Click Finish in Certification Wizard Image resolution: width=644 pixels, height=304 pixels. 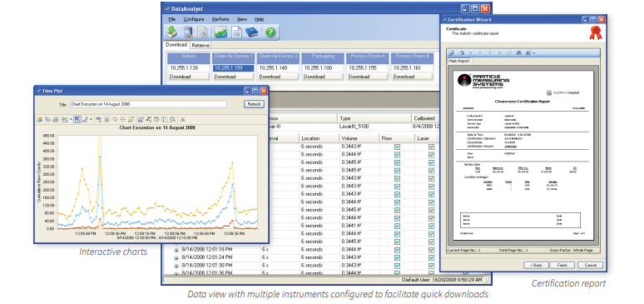(x=562, y=266)
